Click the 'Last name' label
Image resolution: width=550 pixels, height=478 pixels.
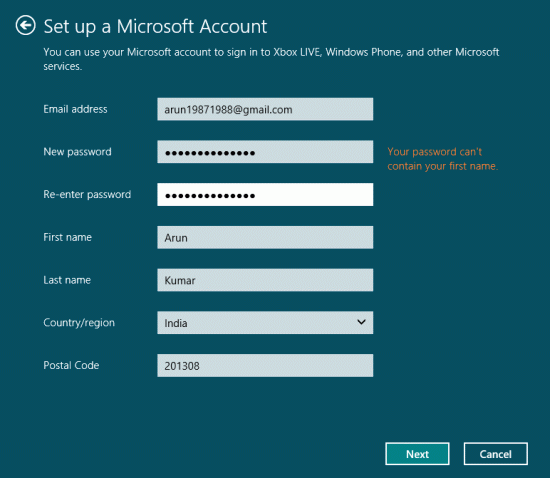pos(67,280)
